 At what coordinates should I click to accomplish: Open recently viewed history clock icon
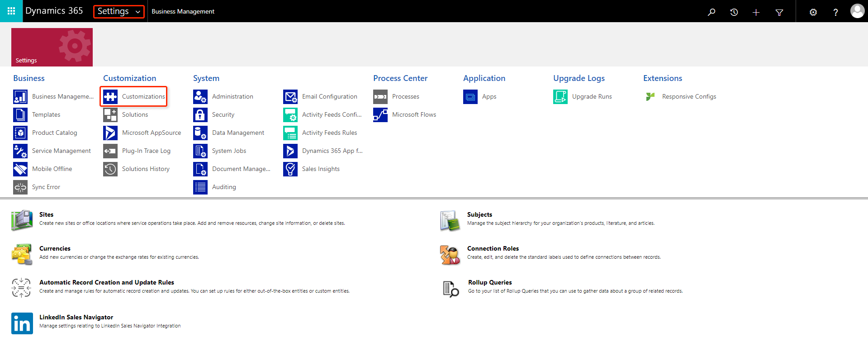pyautogui.click(x=734, y=12)
